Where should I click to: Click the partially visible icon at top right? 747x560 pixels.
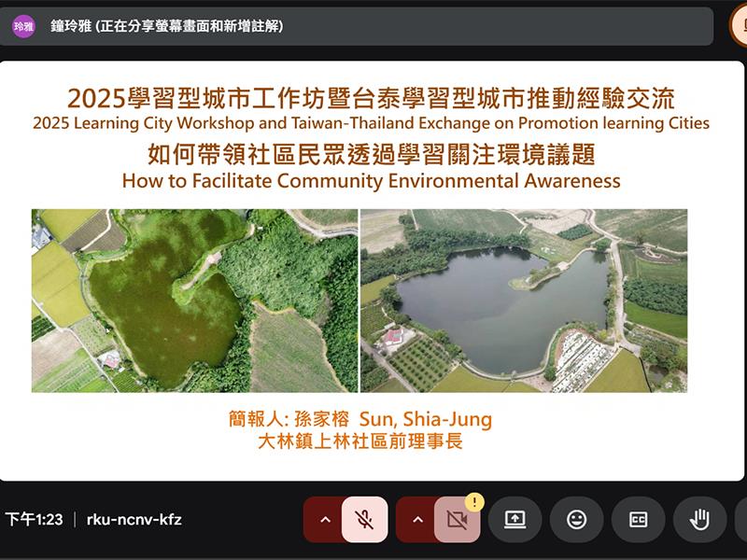point(739,26)
